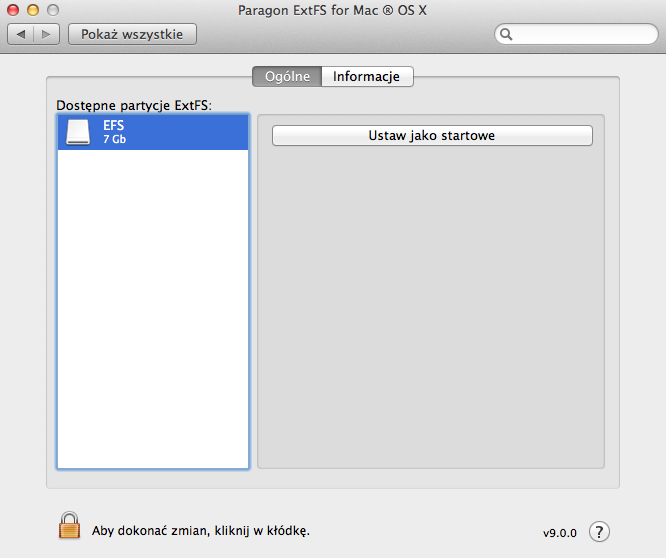Go back with the left arrow button
Image resolution: width=666 pixels, height=558 pixels.
click(x=20, y=34)
